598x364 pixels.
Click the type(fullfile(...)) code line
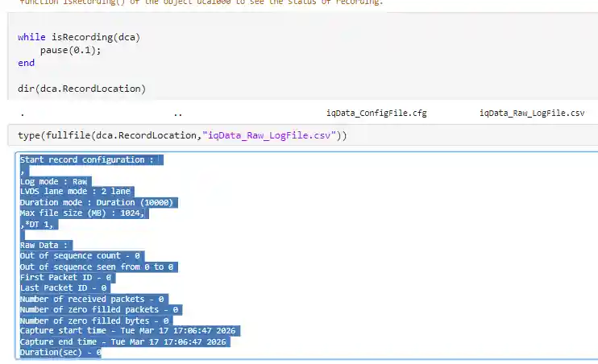point(182,135)
